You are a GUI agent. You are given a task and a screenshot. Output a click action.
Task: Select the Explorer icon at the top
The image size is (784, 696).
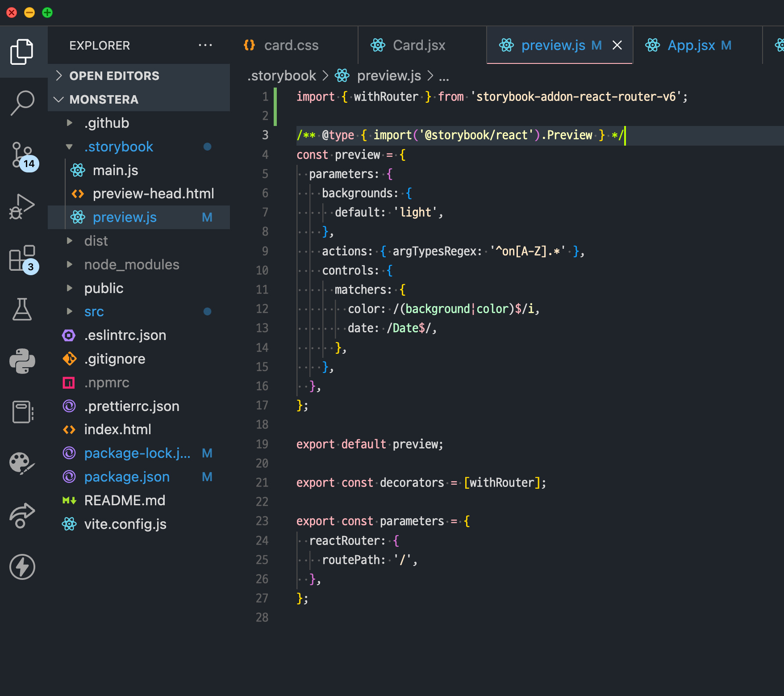pos(22,51)
